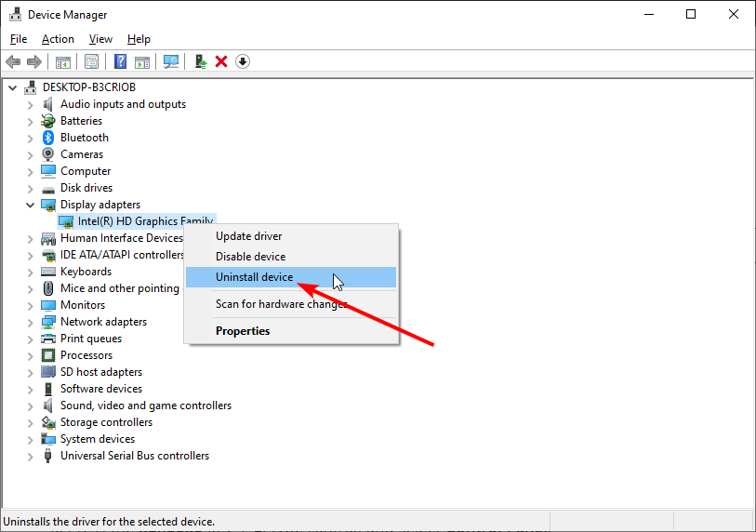Open Properties from the context menu
The width and height of the screenshot is (756, 532).
point(291,331)
